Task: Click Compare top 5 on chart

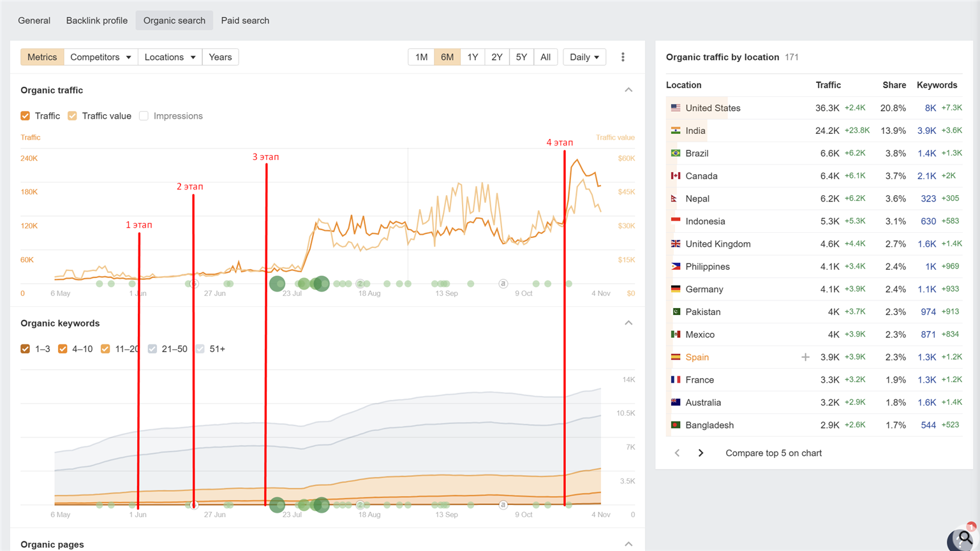Action: (773, 453)
